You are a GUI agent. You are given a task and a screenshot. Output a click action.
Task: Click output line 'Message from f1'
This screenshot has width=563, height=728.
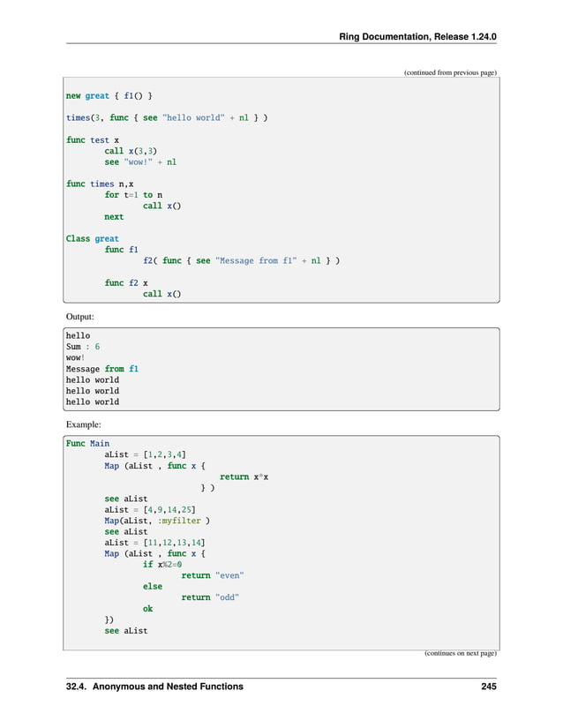(x=102, y=369)
